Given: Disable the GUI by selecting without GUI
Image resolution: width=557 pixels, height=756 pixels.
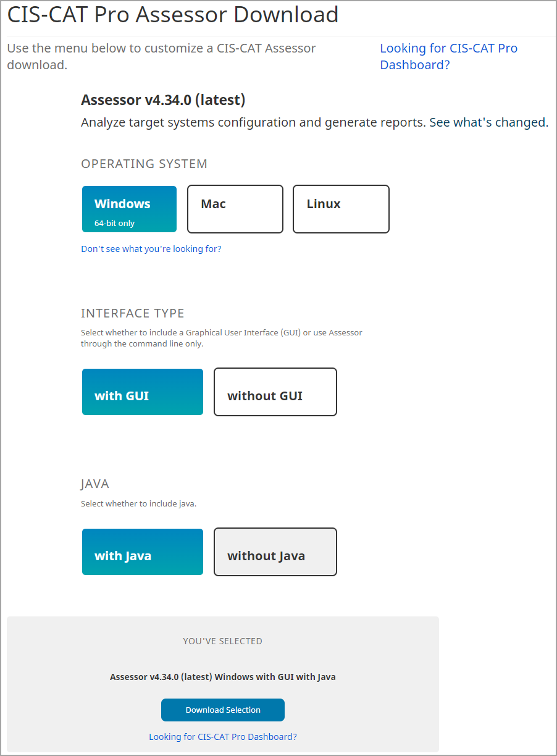Looking at the screenshot, I should [x=275, y=392].
